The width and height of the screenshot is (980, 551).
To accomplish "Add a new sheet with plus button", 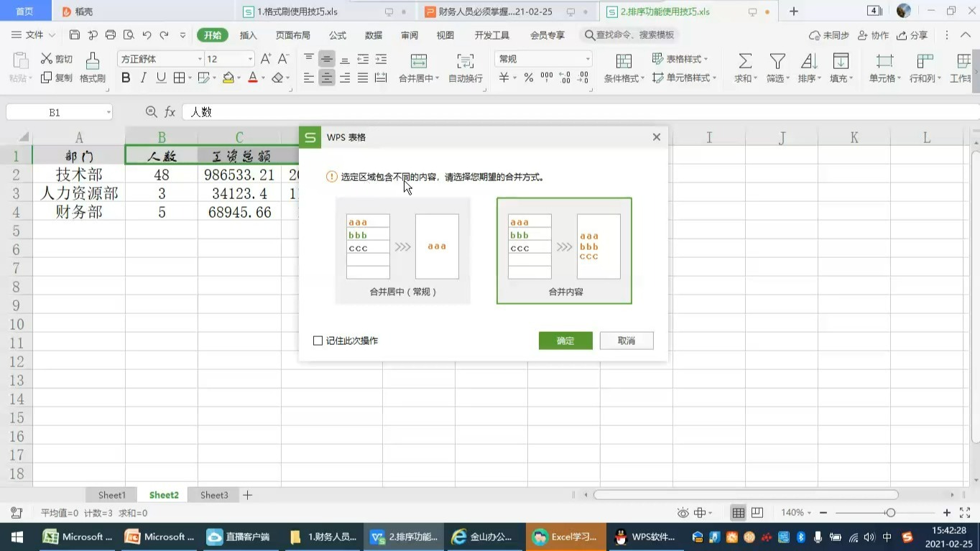I will click(247, 495).
